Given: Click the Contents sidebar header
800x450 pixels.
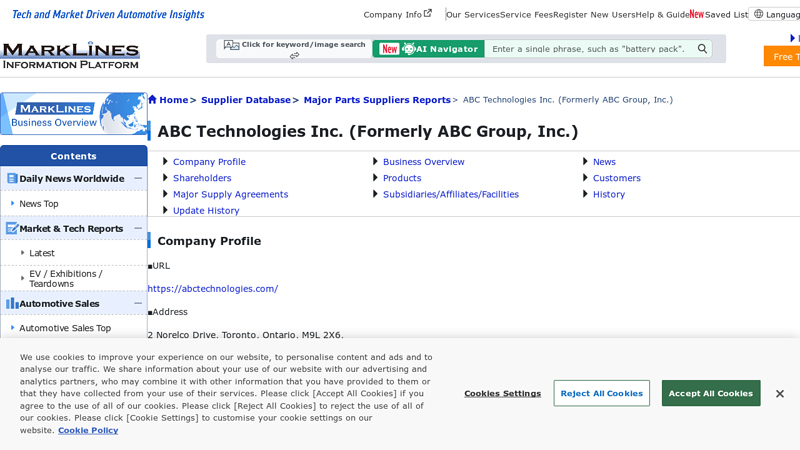Looking at the screenshot, I should 73,156.
